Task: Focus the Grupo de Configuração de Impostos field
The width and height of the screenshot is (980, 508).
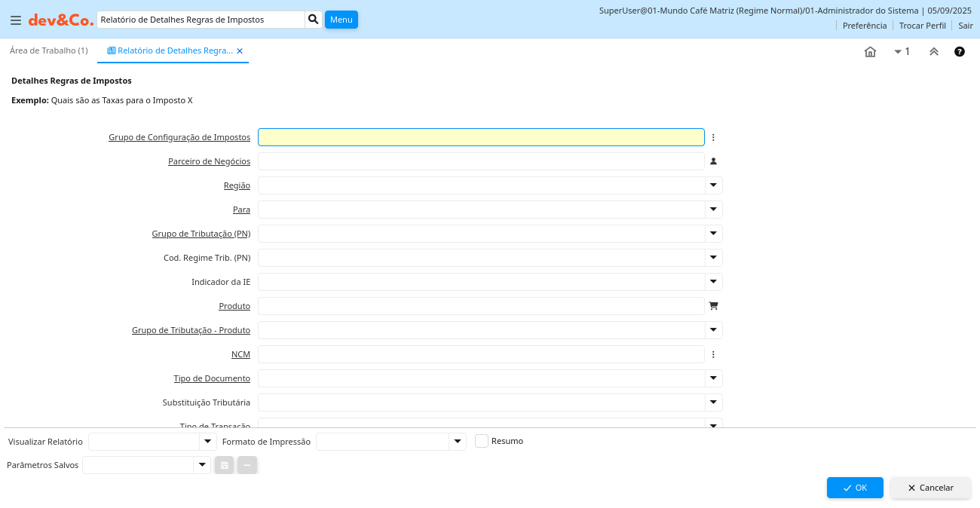Action: point(481,137)
